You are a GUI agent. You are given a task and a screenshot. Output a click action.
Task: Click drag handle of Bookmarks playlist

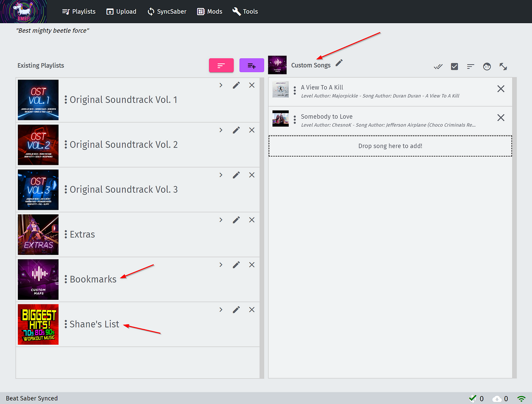66,279
